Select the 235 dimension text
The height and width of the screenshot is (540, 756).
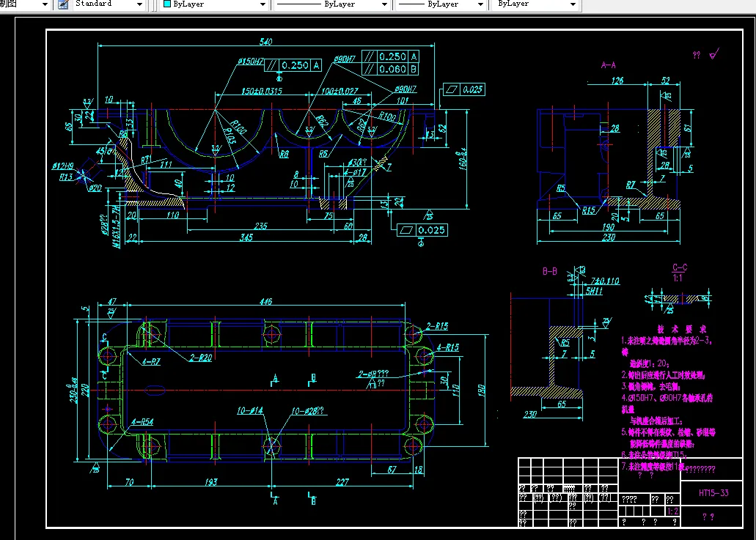(x=260, y=226)
